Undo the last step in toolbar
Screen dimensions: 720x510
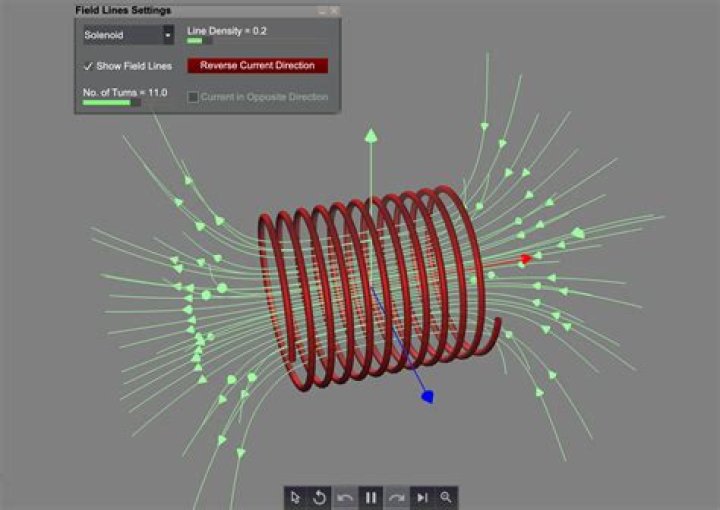click(345, 498)
